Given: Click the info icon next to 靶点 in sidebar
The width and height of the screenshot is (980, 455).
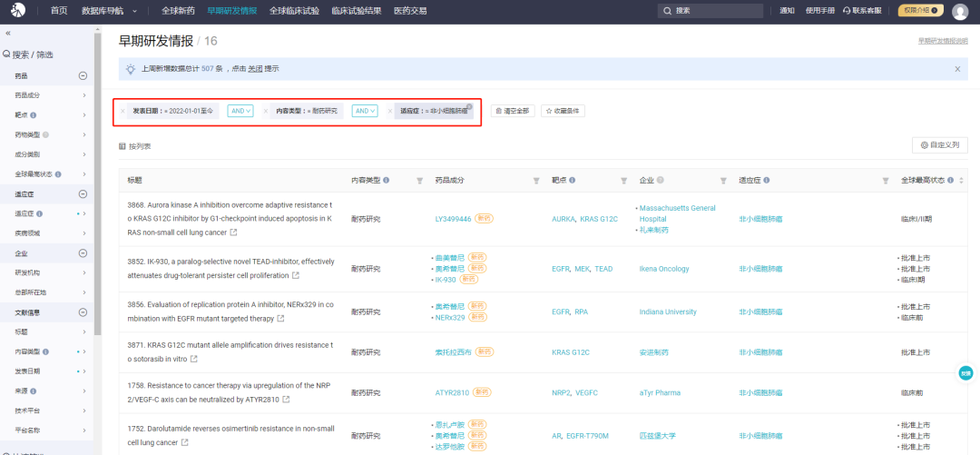Looking at the screenshot, I should pos(34,115).
